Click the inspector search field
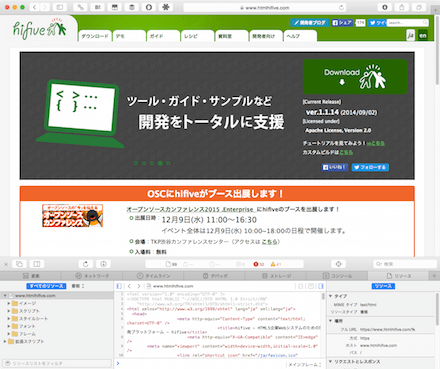The width and height of the screenshot is (440, 369). (x=405, y=264)
